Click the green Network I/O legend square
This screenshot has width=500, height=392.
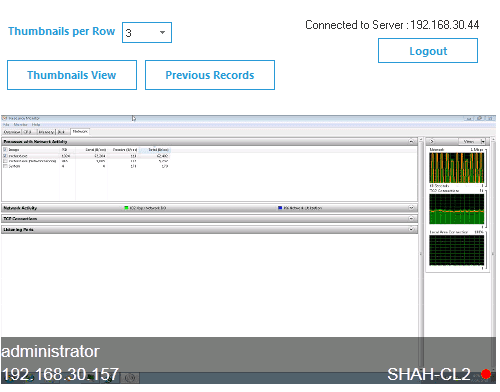pyautogui.click(x=126, y=208)
